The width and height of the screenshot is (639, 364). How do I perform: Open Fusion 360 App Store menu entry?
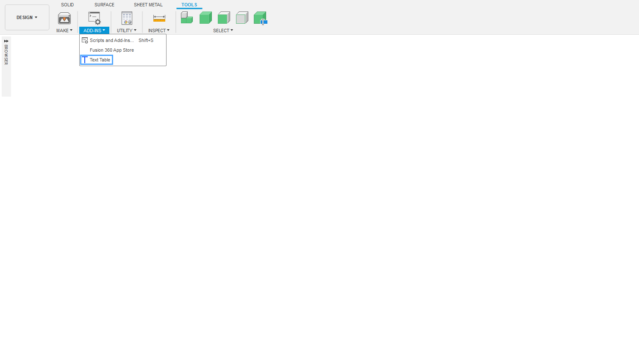point(111,50)
